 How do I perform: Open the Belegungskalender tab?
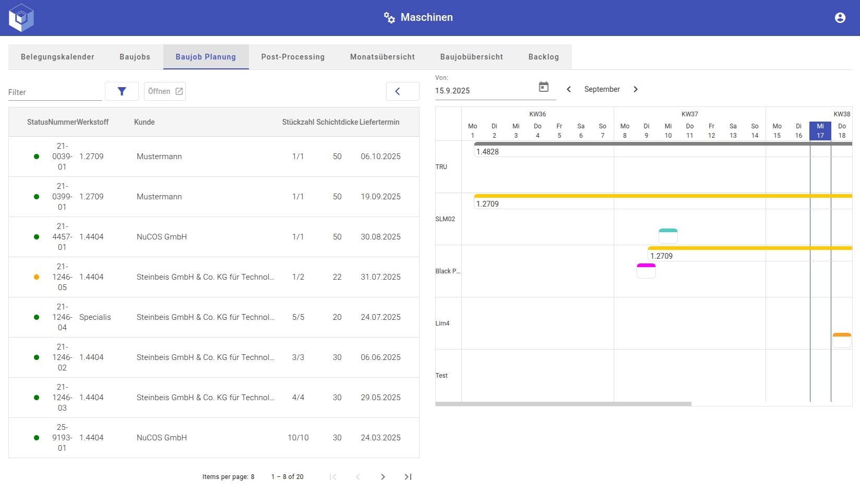coord(57,57)
